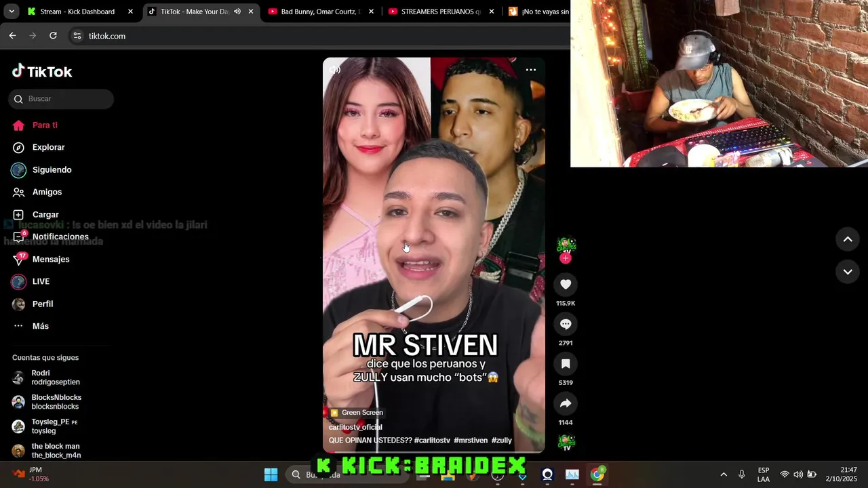Click the taskbar search box
Screen dimensions: 868x488
(x=347, y=474)
